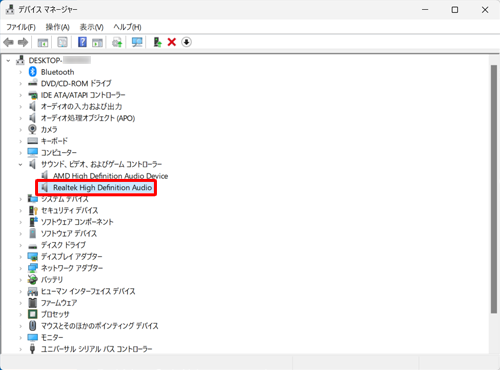Click the keyboard category icon

tap(32, 141)
